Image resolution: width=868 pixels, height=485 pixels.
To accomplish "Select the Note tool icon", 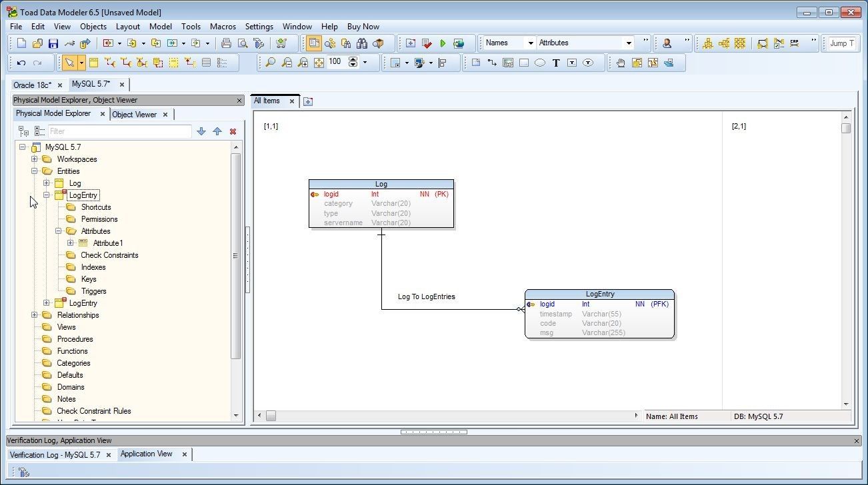I will point(476,63).
